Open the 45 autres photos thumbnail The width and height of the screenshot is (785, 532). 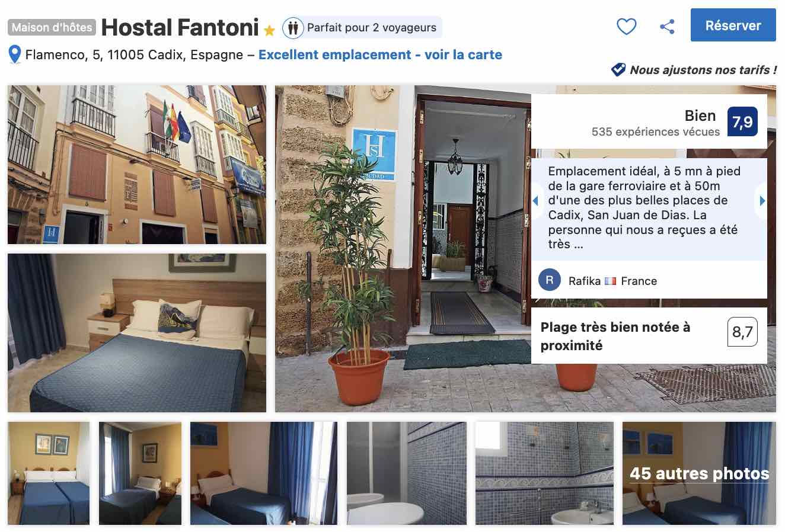[699, 473]
